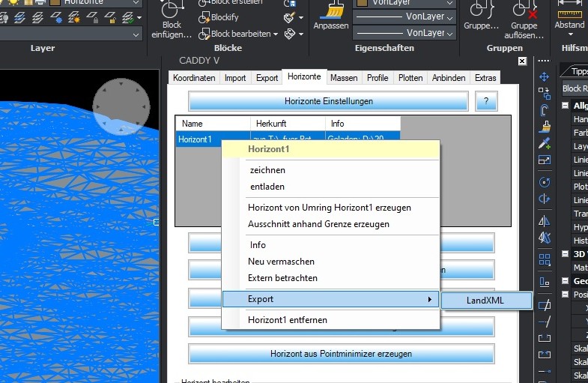Select the Move tool in the right toolbar
Screen dimensions: 588x383
pos(545,77)
